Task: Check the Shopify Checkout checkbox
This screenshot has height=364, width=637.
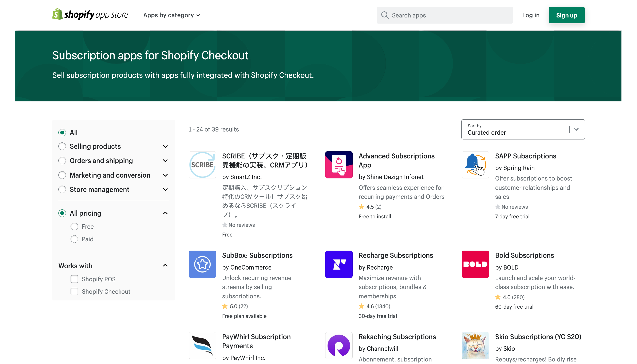Action: pos(74,291)
